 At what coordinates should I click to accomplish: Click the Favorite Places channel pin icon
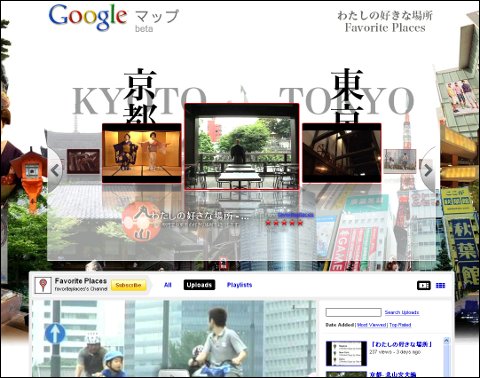point(43,285)
